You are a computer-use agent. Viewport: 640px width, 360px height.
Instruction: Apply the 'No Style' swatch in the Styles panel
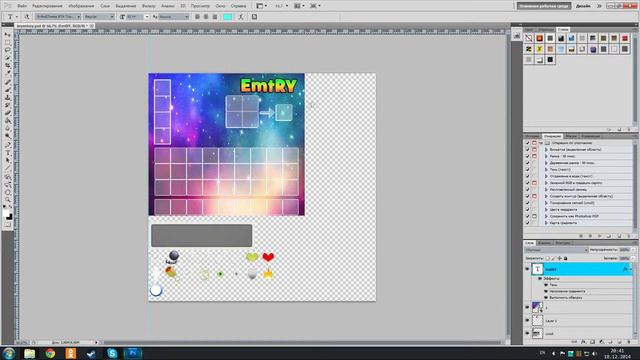(x=529, y=38)
